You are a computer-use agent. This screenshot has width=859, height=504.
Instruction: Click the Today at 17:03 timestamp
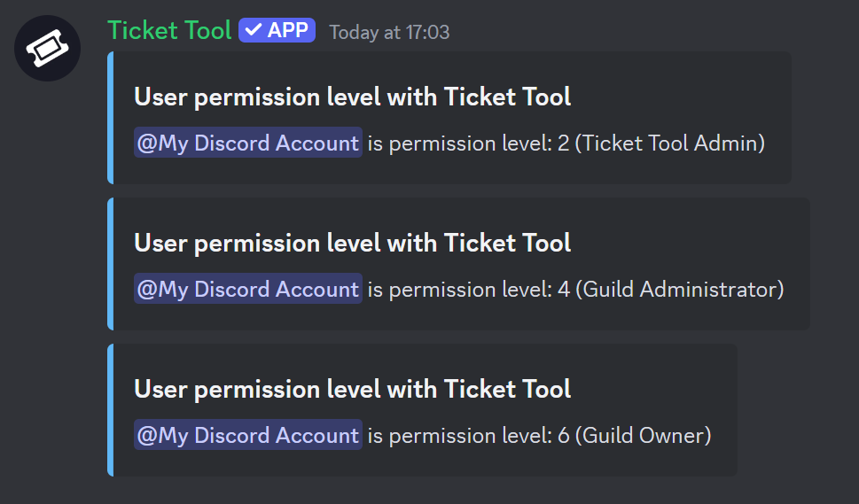(389, 33)
